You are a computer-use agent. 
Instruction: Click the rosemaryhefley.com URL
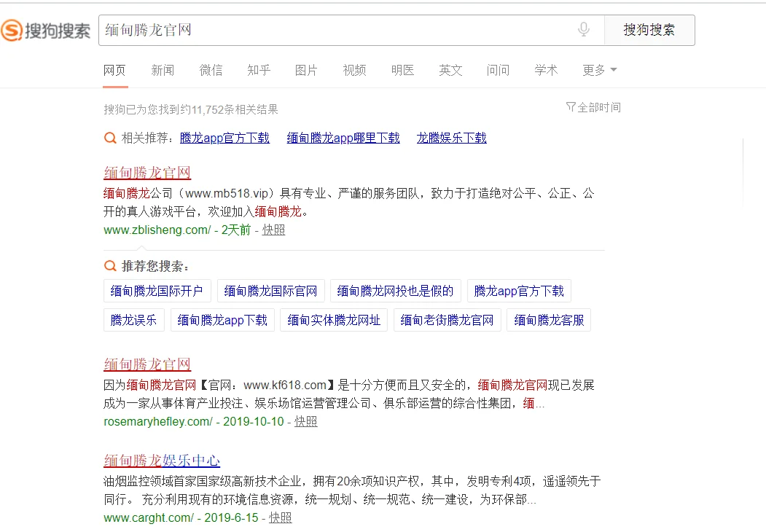tap(158, 421)
